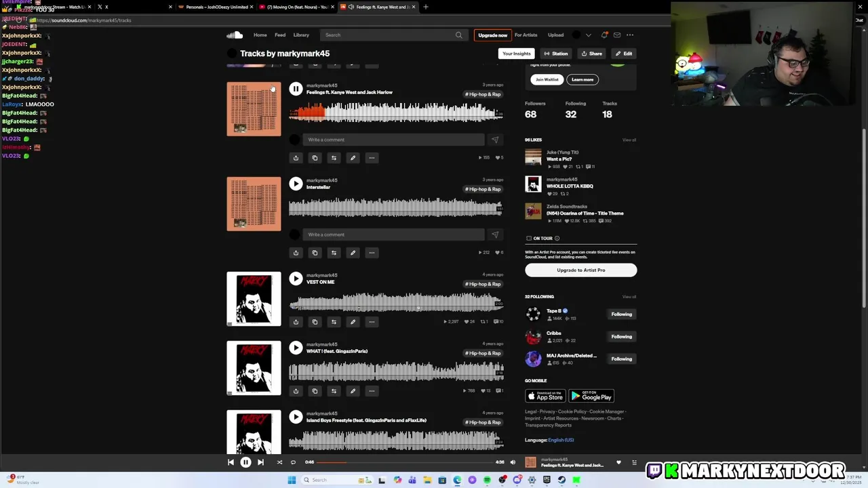Viewport: 868px width, 488px height.
Task: Like the currently playing track in the player bar
Action: click(618, 462)
